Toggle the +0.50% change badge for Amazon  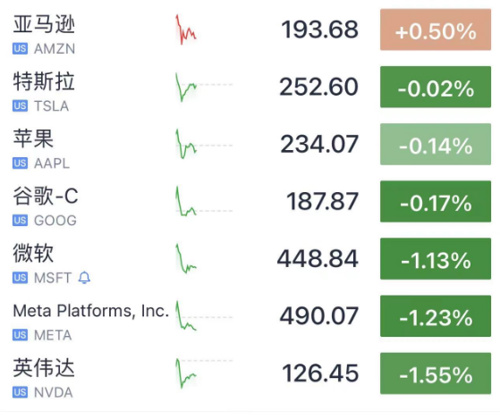pos(435,30)
